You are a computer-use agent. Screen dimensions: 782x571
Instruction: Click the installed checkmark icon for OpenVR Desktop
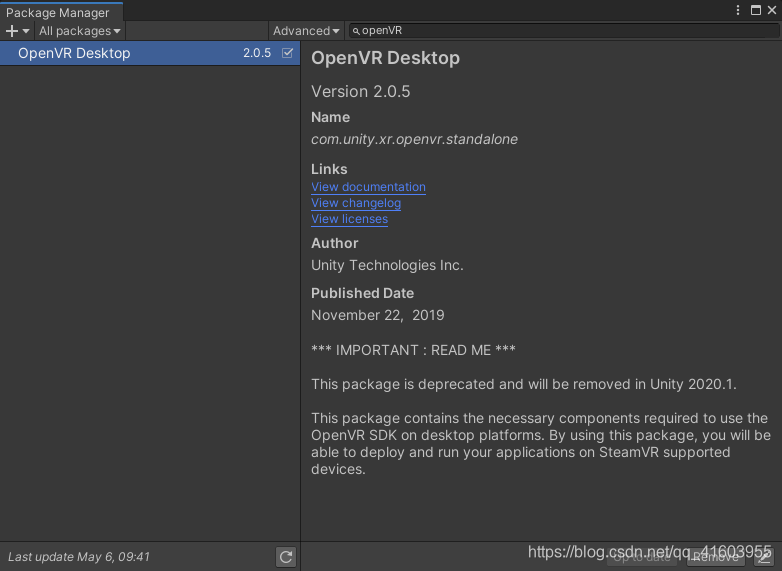287,53
